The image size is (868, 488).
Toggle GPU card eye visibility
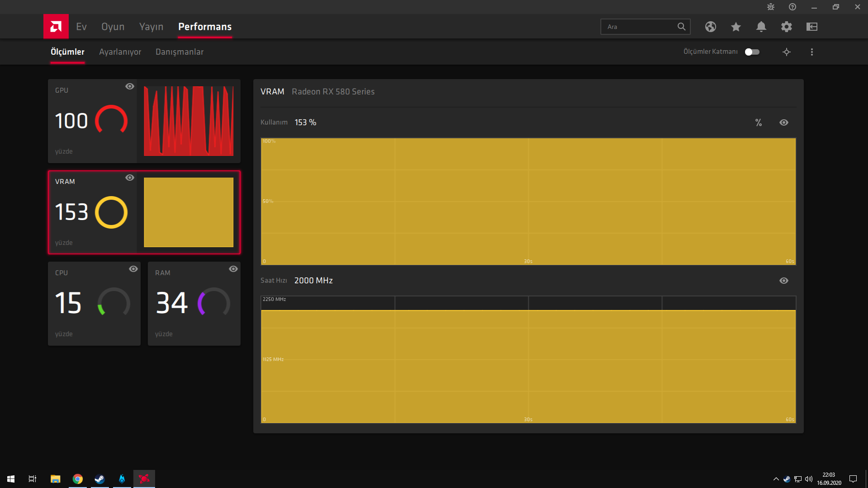click(130, 86)
